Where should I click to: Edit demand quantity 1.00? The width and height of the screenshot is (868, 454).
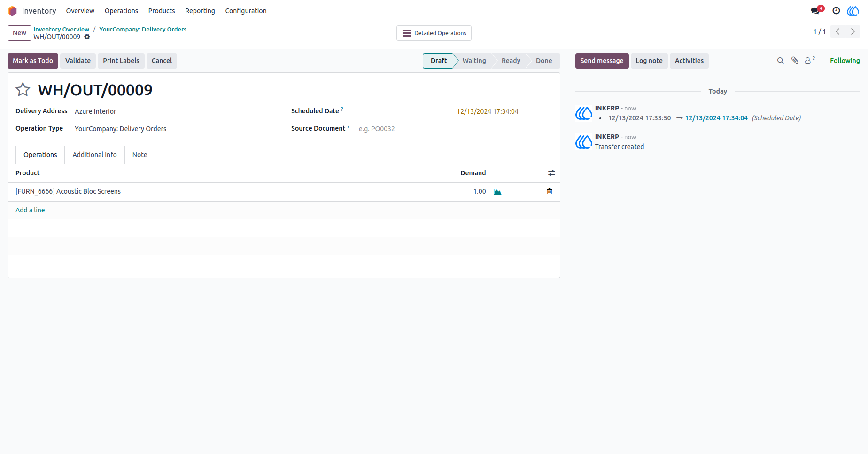click(x=480, y=191)
